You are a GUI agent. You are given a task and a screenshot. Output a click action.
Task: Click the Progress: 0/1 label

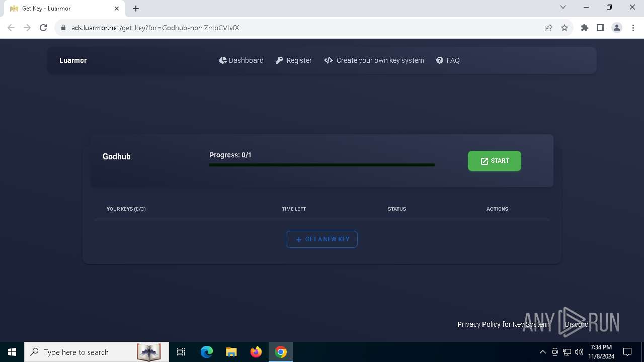(230, 155)
